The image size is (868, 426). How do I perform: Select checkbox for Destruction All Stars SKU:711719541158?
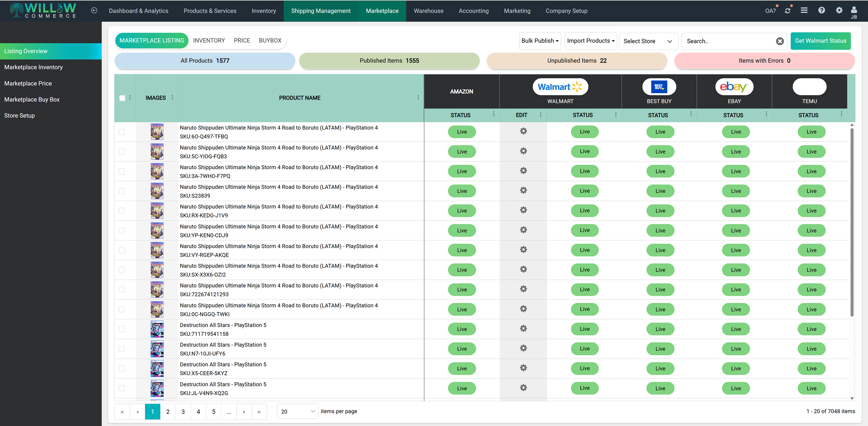pos(122,329)
